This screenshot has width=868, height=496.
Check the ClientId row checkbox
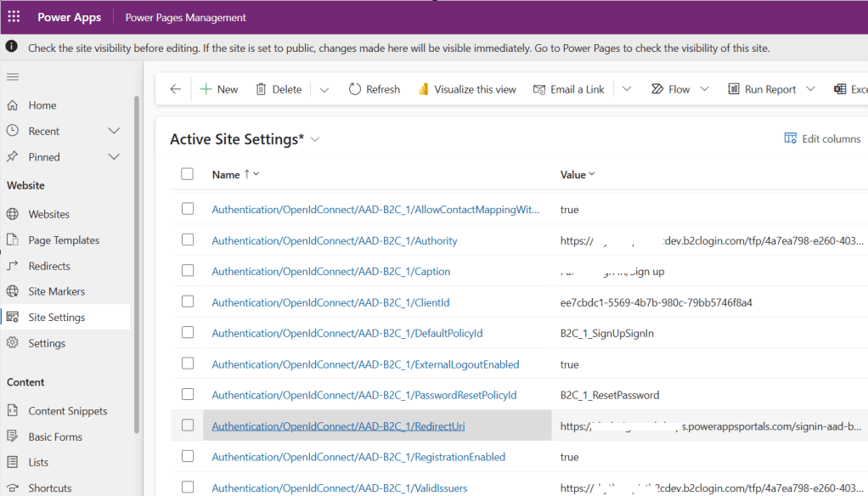click(x=188, y=302)
